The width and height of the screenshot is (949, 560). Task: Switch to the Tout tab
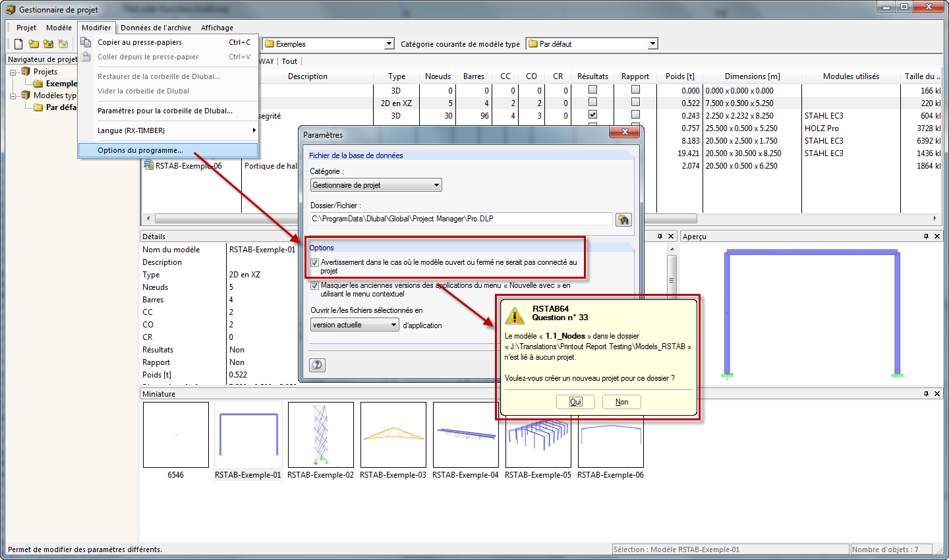pos(289,61)
